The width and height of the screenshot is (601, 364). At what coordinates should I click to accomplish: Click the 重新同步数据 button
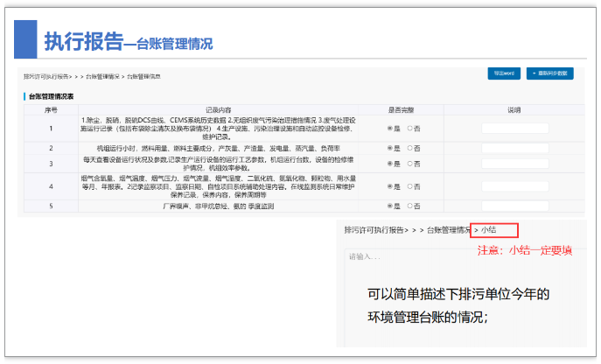[549, 73]
